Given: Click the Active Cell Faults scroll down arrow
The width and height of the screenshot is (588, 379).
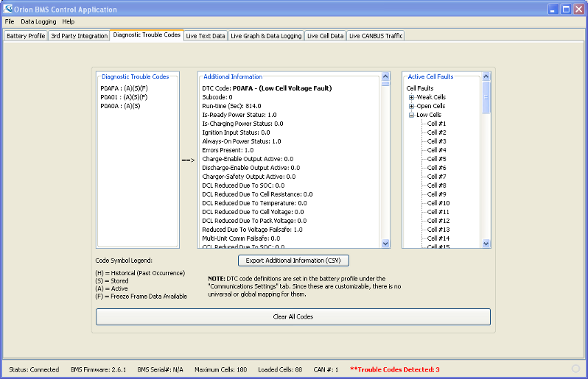Looking at the screenshot, I should (486, 244).
